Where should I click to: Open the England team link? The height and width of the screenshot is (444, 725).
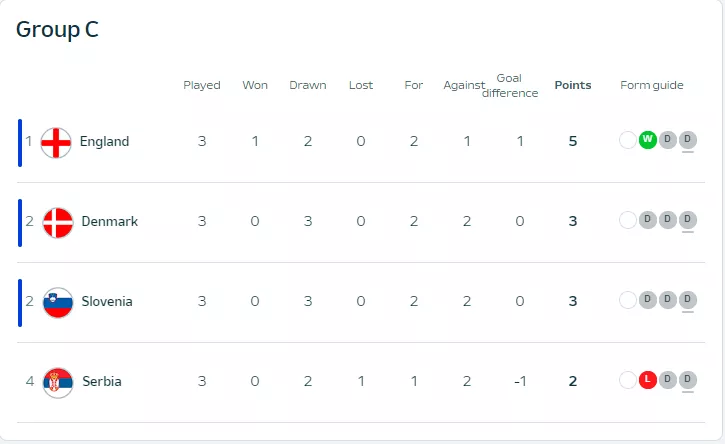click(x=104, y=142)
